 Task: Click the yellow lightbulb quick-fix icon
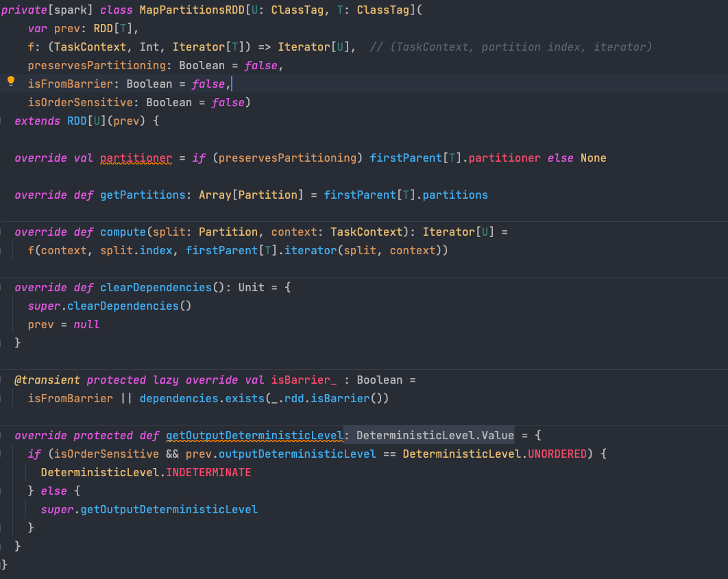[11, 81]
